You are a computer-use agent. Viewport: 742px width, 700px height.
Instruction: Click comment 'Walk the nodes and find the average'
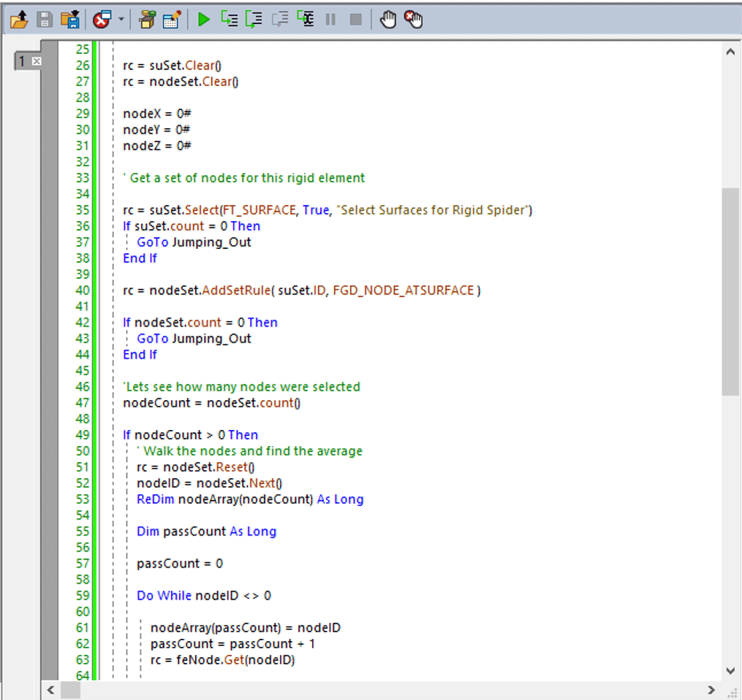coord(250,451)
